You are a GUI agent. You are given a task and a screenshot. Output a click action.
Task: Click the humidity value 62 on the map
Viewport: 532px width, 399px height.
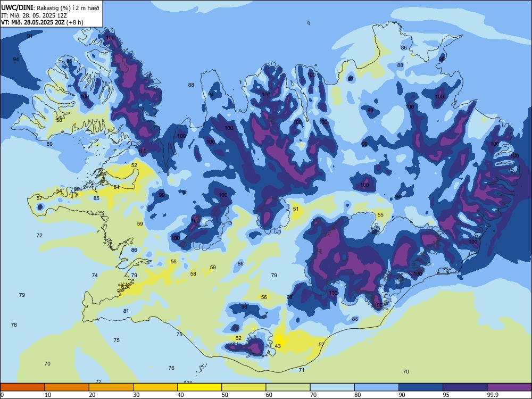(124, 287)
